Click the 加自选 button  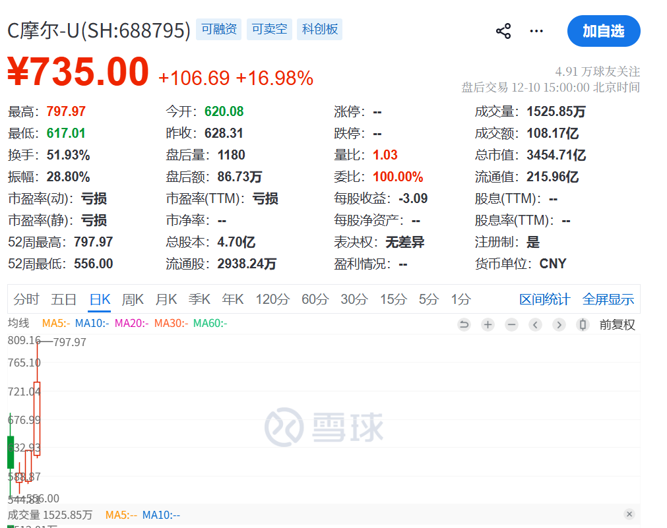(x=604, y=31)
